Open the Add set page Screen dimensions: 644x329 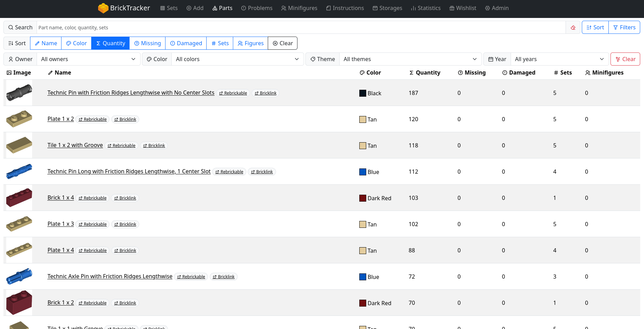[195, 8]
